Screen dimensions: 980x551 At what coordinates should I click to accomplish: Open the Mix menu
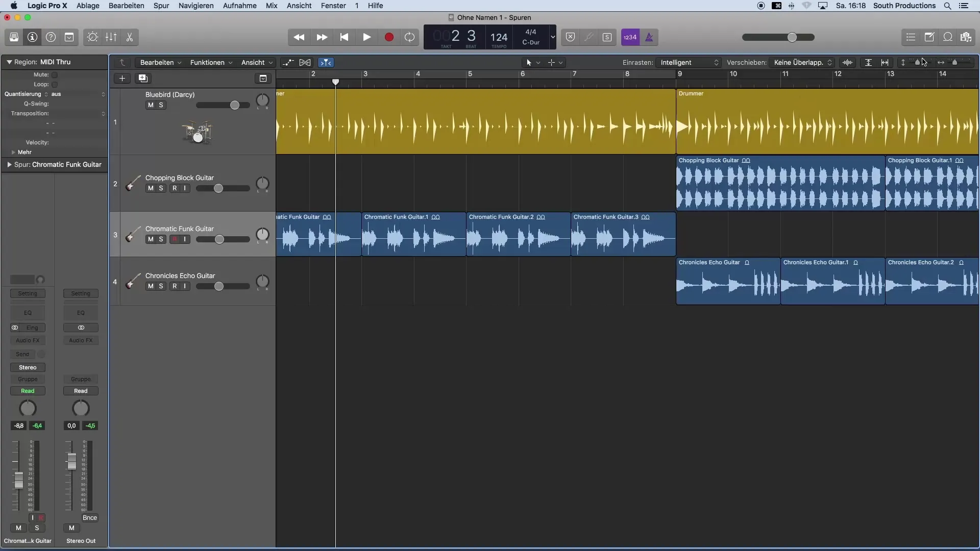(272, 6)
